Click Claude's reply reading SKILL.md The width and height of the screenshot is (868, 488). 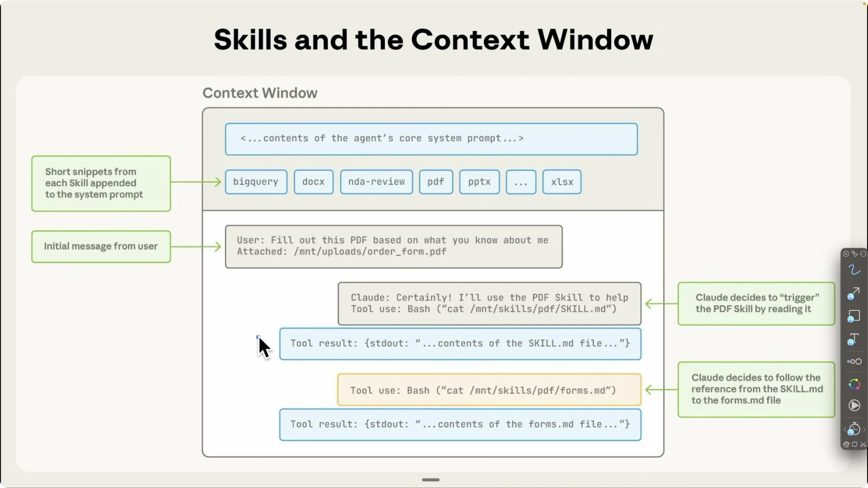(x=489, y=304)
